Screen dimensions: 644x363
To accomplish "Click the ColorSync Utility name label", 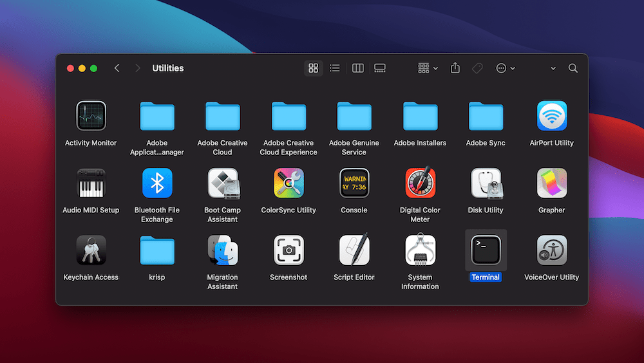I will [x=289, y=210].
